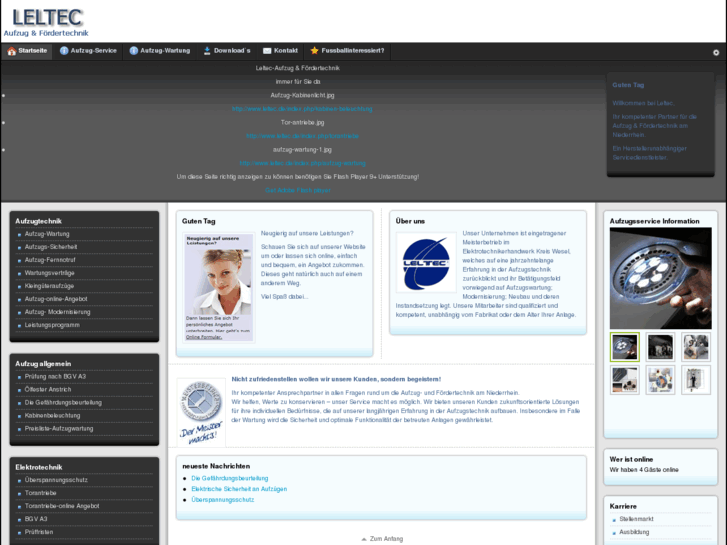Open Ölfester Anstrich sidebar link
This screenshot has width=727, height=545.
[x=48, y=390]
